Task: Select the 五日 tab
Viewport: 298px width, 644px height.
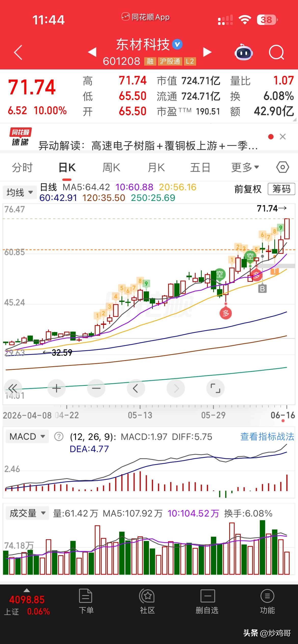Action: coord(200,167)
